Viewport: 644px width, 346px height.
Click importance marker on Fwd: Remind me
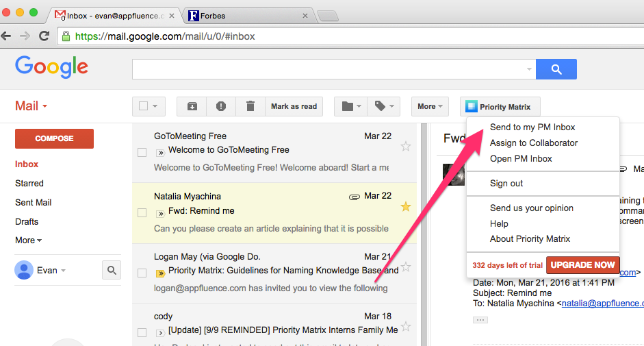(x=160, y=214)
